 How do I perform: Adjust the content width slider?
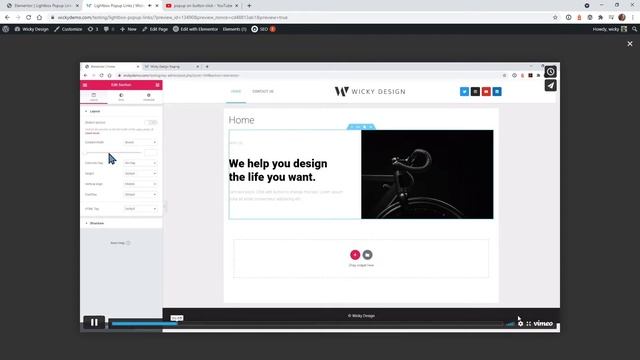pyautogui.click(x=113, y=153)
